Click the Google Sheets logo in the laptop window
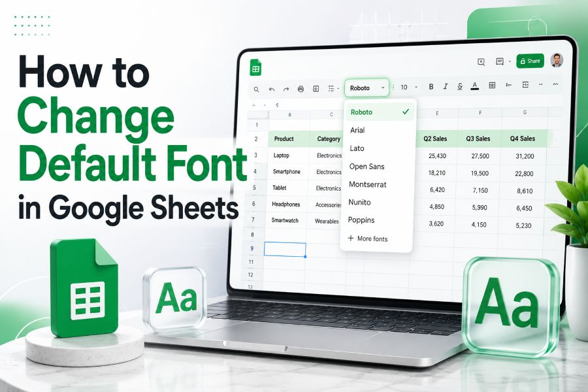 255,68
